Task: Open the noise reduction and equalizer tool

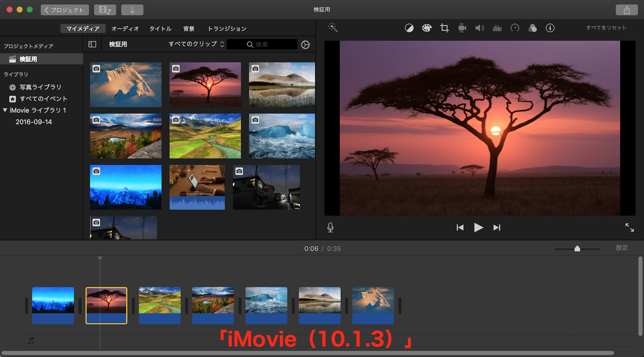Action: pyautogui.click(x=497, y=28)
